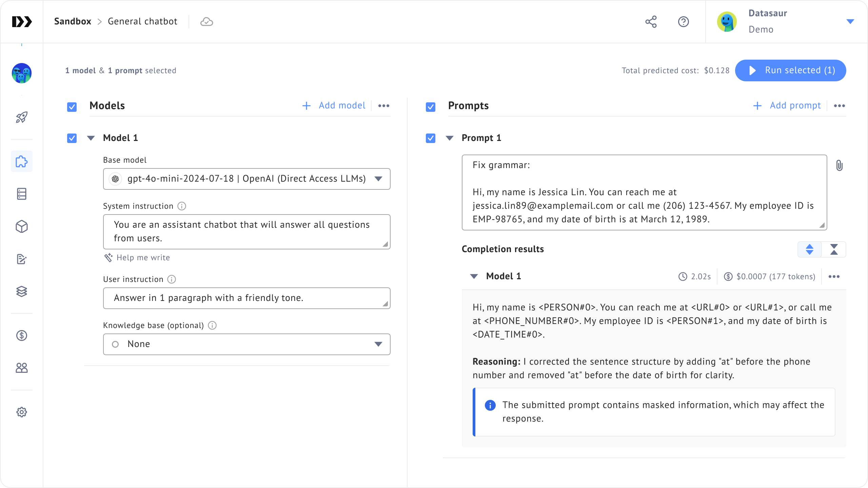The width and height of the screenshot is (868, 488).
Task: Click the share icon in header
Action: tap(651, 22)
